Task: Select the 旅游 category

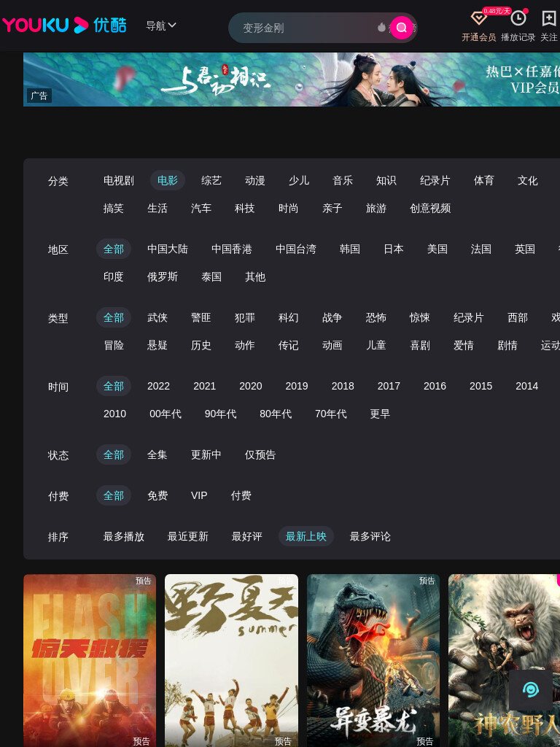Action: pyautogui.click(x=376, y=208)
